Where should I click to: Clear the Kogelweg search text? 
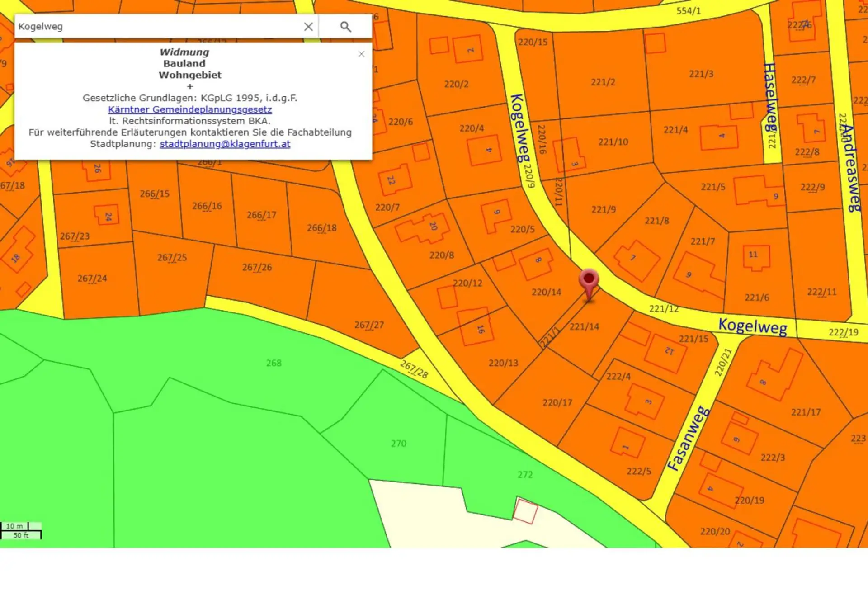tap(308, 27)
